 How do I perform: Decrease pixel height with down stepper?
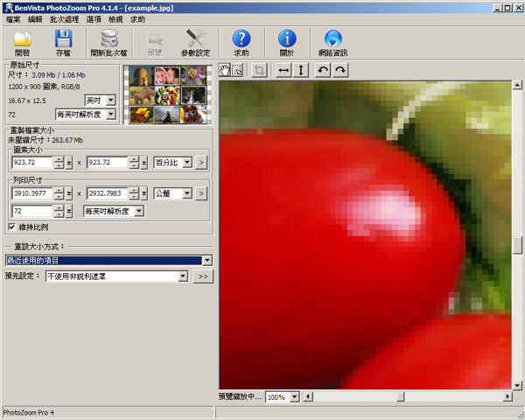coord(134,165)
